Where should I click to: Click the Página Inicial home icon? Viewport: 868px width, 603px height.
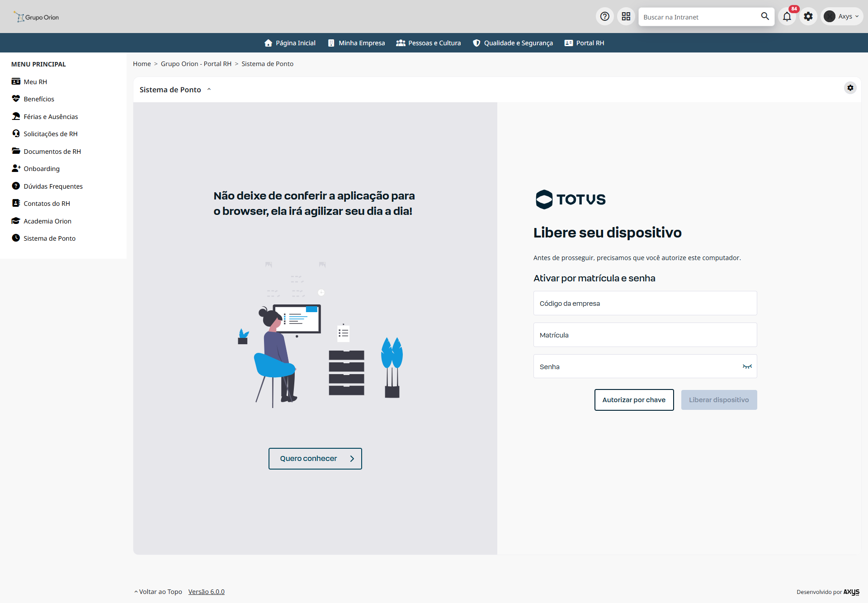click(268, 43)
